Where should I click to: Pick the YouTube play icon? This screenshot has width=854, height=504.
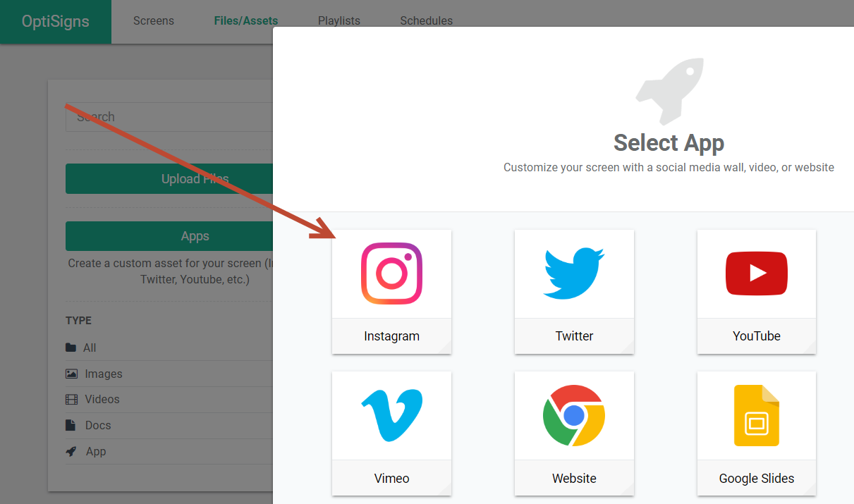(756, 273)
